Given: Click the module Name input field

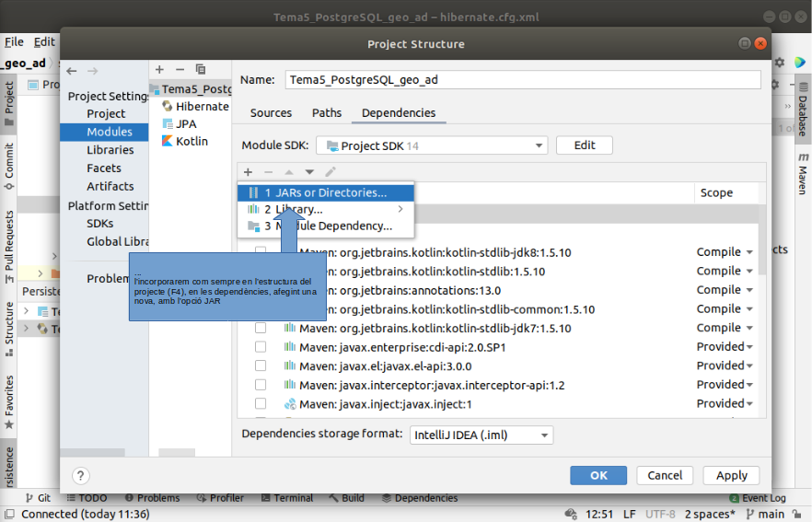Looking at the screenshot, I should point(523,80).
